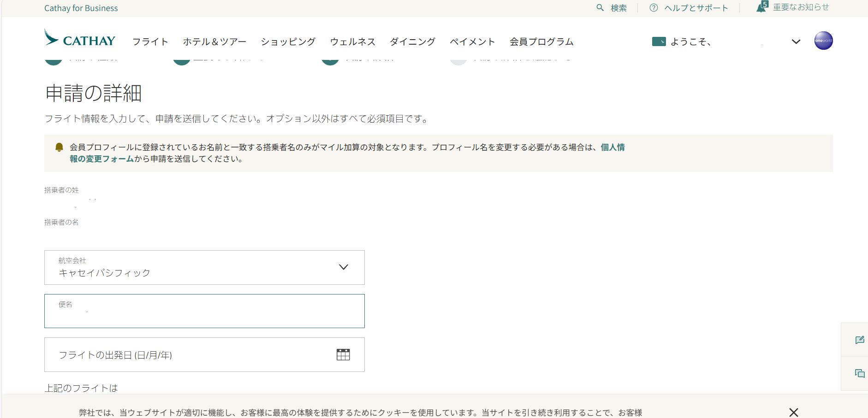The height and width of the screenshot is (418, 868).
Task: Click the Cathay for Business link
Action: [81, 8]
